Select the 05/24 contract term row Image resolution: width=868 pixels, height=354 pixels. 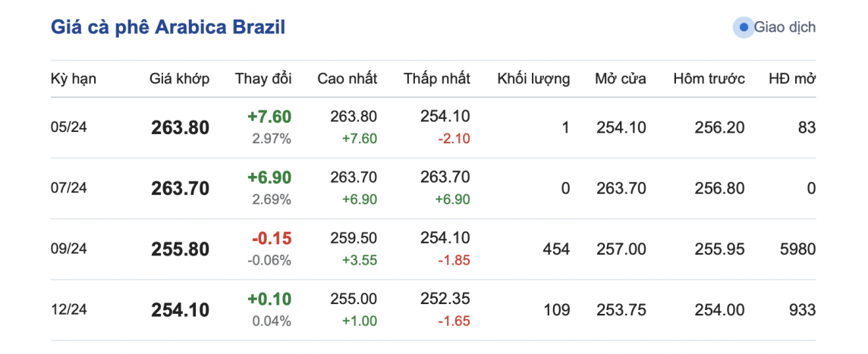tap(69, 128)
